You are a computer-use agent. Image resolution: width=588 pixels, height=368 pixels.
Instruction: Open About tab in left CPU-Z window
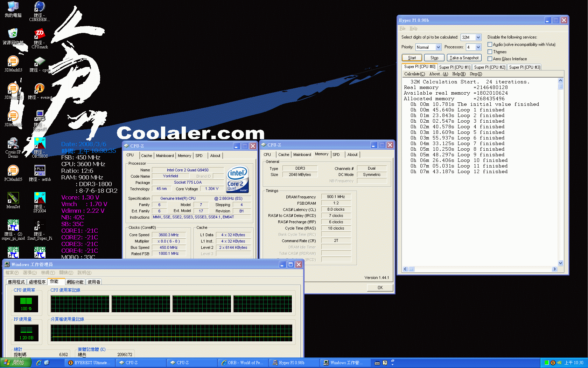(215, 156)
